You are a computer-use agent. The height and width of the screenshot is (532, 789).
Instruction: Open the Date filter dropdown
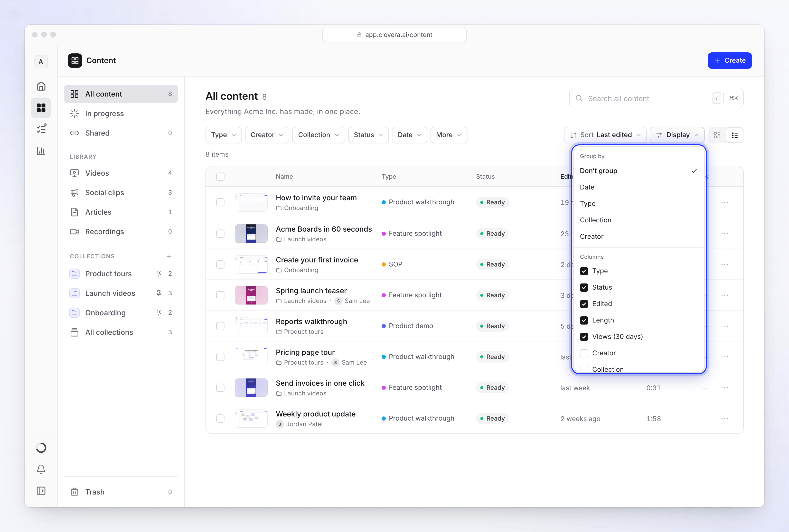click(x=409, y=135)
